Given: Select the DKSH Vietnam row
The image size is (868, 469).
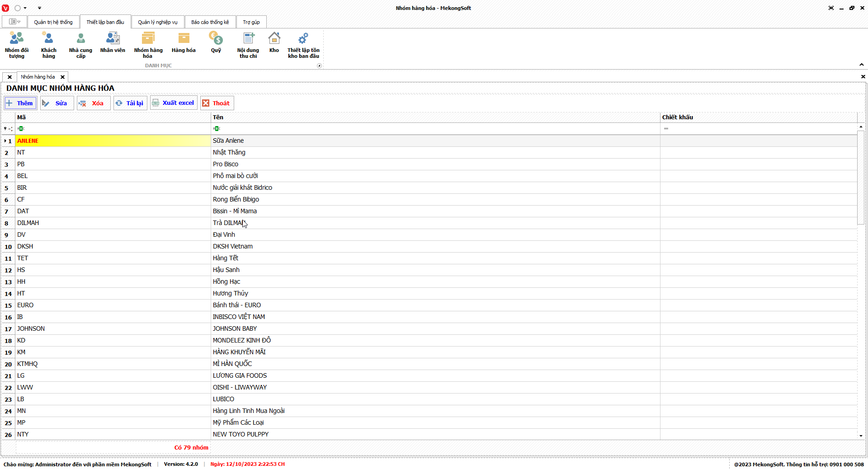Looking at the screenshot, I should 429,247.
